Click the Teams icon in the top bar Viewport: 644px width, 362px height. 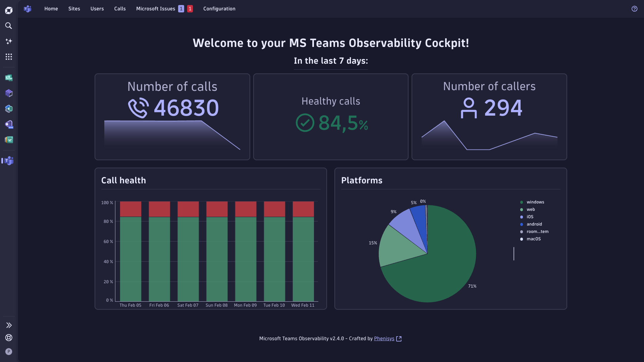click(x=28, y=9)
